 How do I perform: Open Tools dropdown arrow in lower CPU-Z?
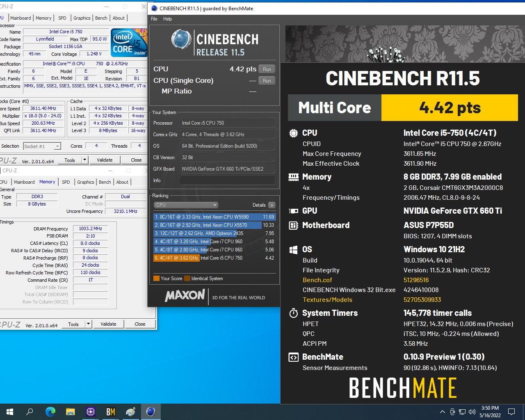[x=88, y=324]
